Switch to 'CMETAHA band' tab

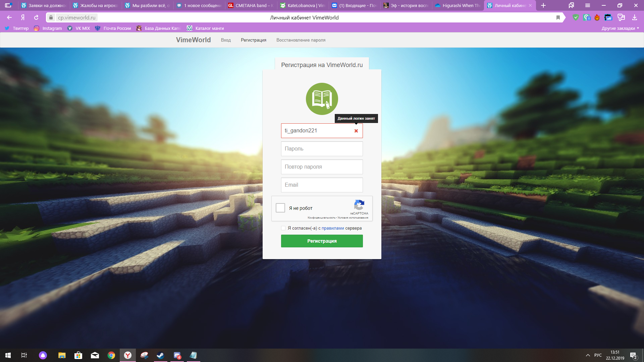click(251, 5)
